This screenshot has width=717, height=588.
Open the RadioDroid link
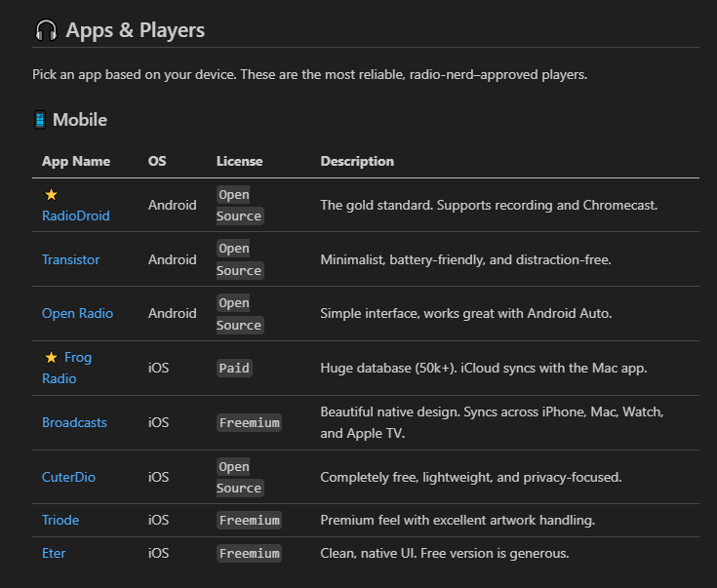point(75,216)
